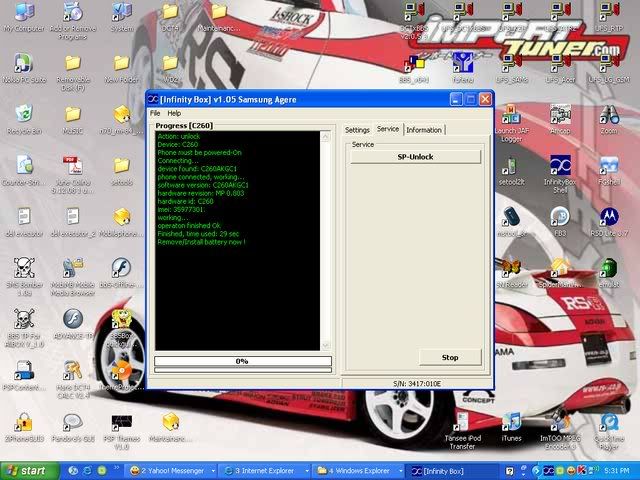This screenshot has width=640, height=480.
Task: Open the Help menu in Infinity Box
Action: click(174, 113)
